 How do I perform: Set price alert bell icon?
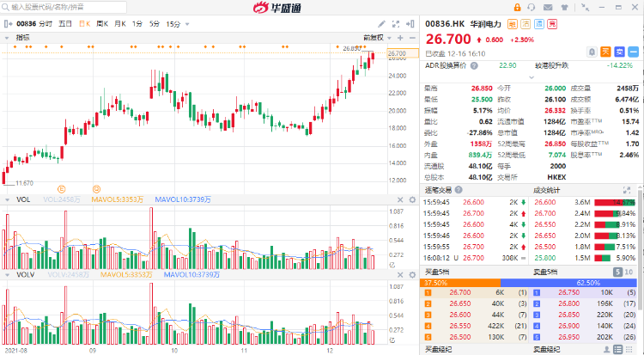[592, 52]
